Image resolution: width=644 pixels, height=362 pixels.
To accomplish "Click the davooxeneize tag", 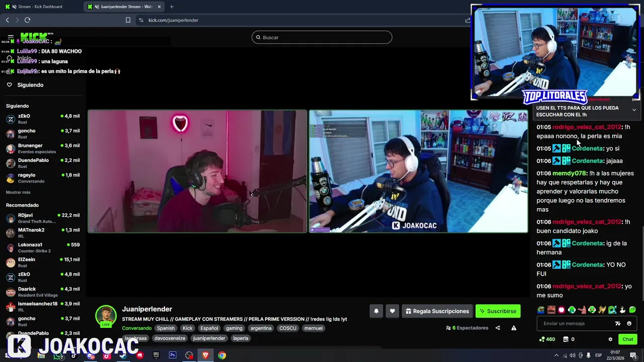I will pyautogui.click(x=170, y=338).
